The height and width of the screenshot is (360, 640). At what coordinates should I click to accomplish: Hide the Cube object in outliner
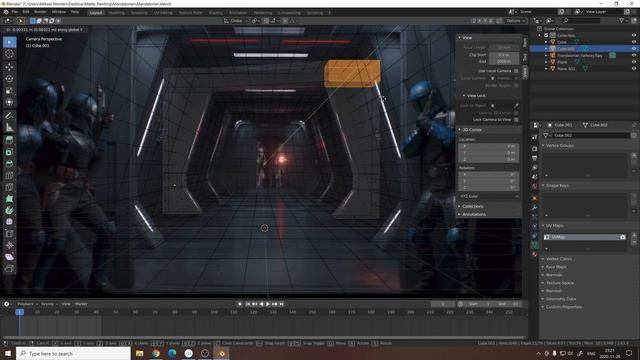coord(634,42)
